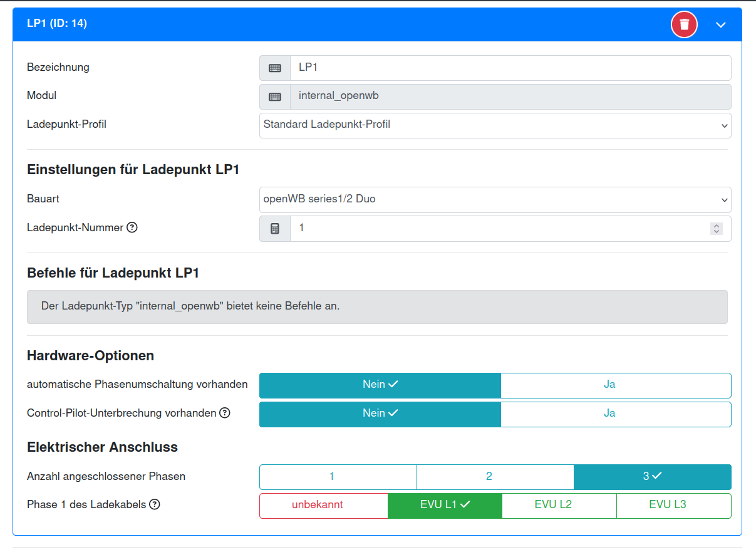The width and height of the screenshot is (756, 552).
Task: Select 1 connected phase
Action: pos(338,477)
